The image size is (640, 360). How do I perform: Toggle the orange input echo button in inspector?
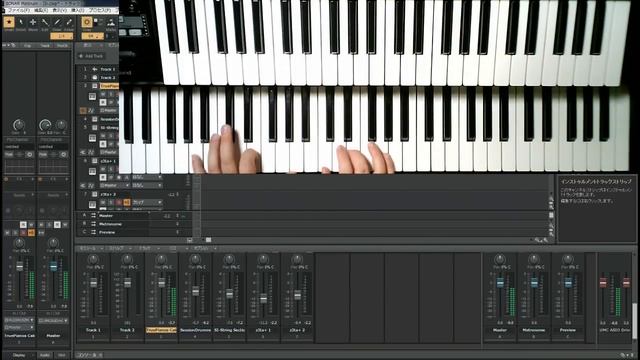pos(31,233)
